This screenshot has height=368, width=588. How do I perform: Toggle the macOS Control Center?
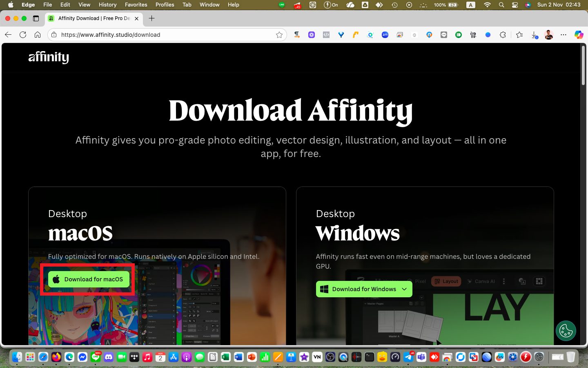[515, 5]
